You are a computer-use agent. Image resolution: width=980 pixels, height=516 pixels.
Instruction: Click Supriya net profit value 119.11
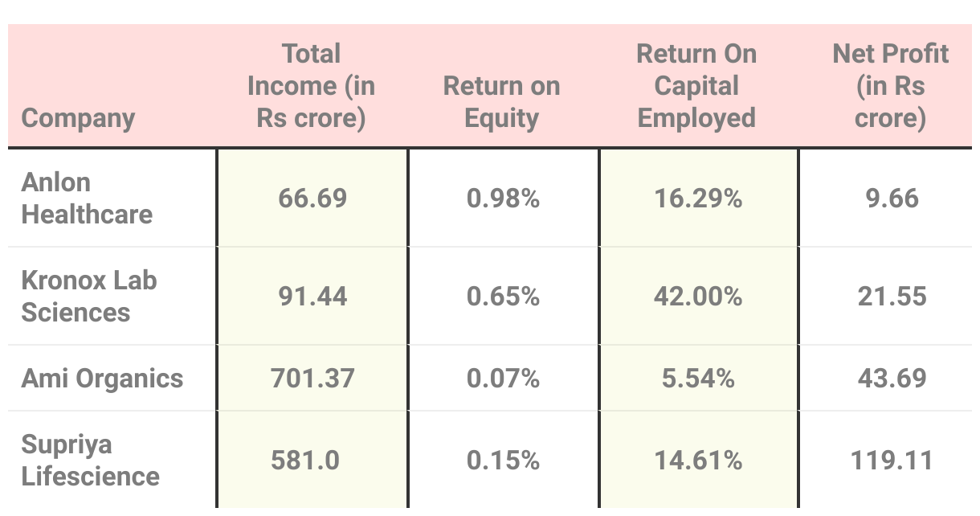(892, 461)
